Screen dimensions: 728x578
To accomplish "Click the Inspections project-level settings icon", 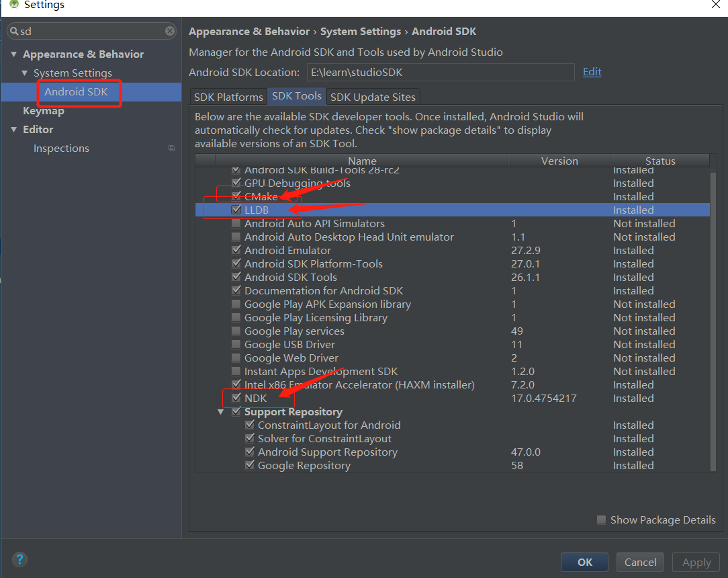I will pyautogui.click(x=171, y=149).
